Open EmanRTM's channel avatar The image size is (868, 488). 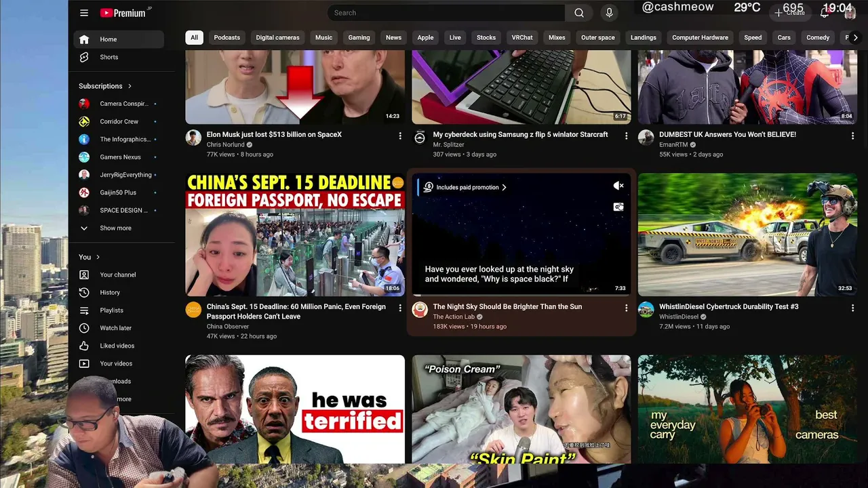click(x=646, y=138)
